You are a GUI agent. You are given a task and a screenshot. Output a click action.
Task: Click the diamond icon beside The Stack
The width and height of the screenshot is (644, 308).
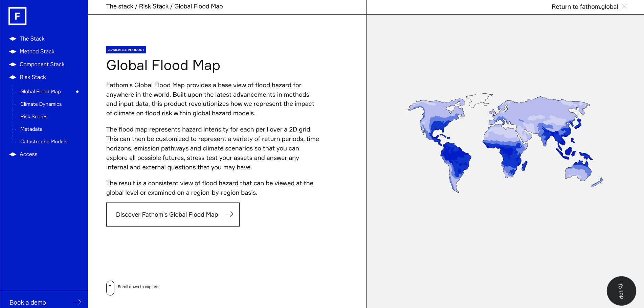(13, 39)
